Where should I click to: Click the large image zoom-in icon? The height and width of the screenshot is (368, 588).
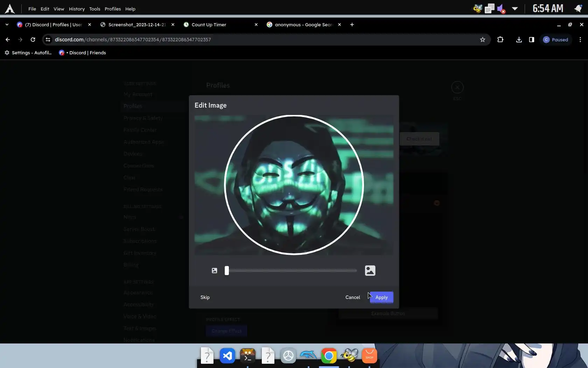click(370, 271)
